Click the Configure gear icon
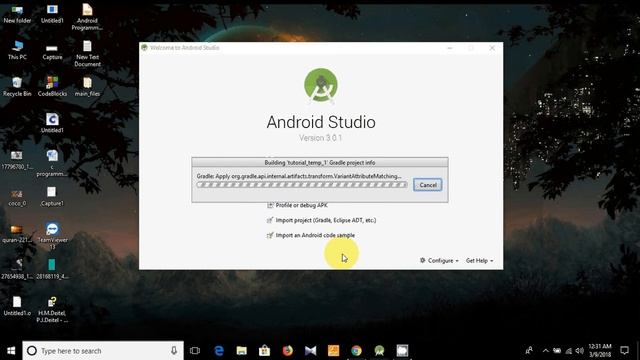 [x=422, y=260]
